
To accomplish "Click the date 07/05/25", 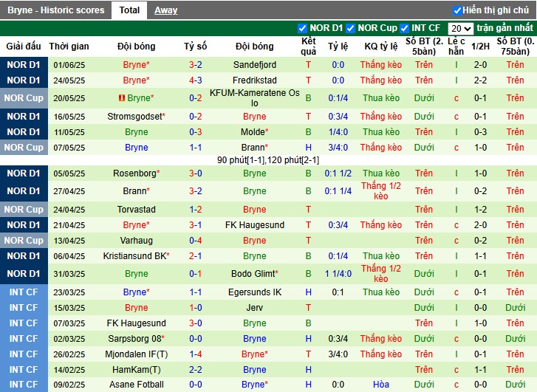I will (x=69, y=148).
